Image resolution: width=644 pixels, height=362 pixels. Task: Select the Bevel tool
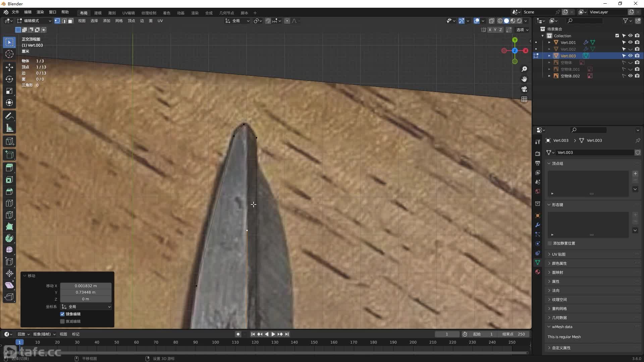[9, 191]
